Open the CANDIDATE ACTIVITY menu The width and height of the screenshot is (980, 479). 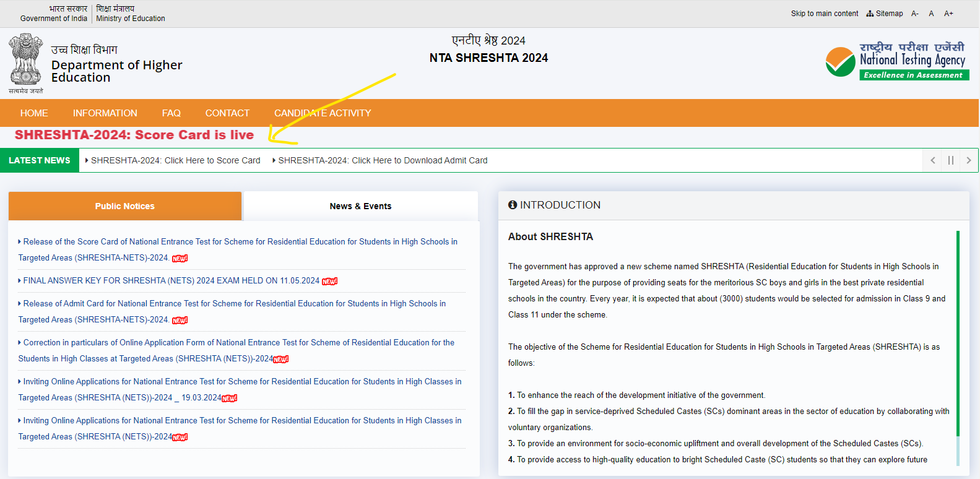tap(323, 113)
